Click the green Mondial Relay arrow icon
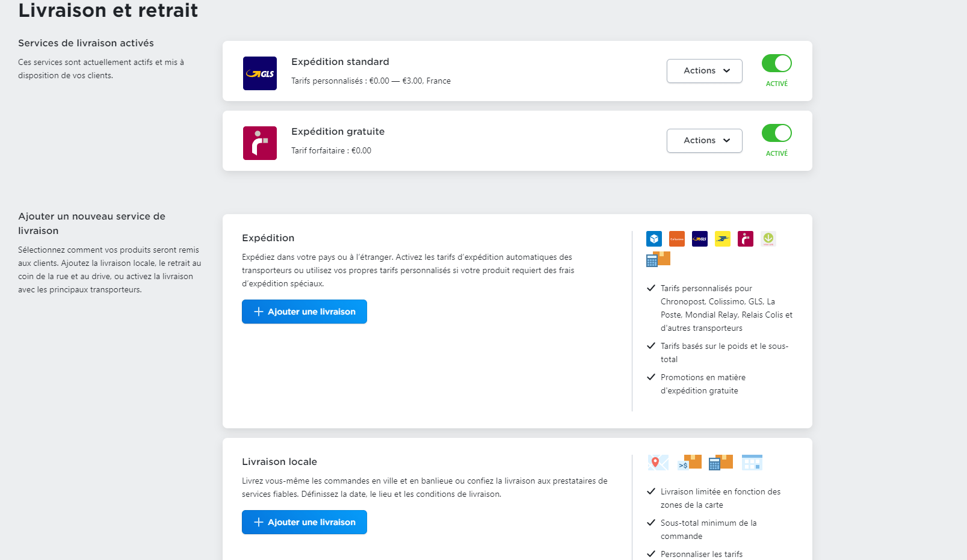Screen dimensions: 967x560 tap(768, 239)
